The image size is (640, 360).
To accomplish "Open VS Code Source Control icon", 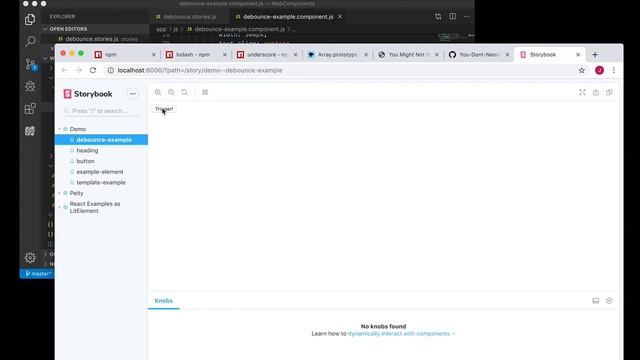I will pos(30,64).
